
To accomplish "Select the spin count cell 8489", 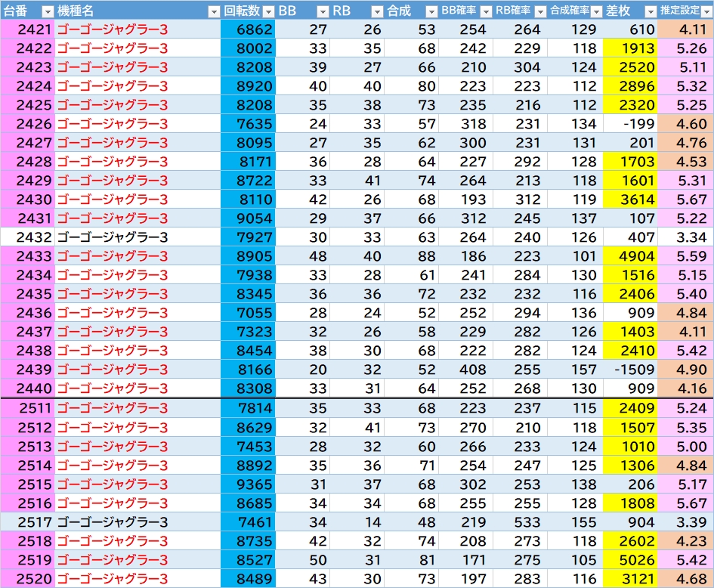I will coord(248,578).
